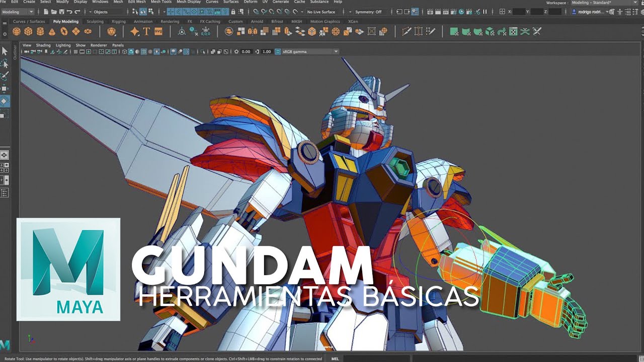Image resolution: width=644 pixels, height=362 pixels.
Task: Click the viewport gamma value 1.00 field
Action: click(267, 51)
